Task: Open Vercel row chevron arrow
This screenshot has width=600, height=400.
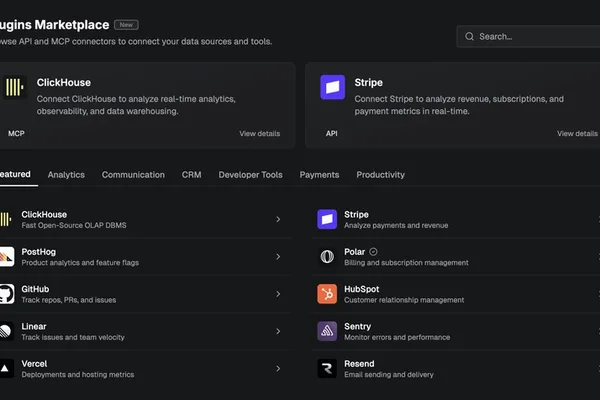Action: tap(278, 368)
